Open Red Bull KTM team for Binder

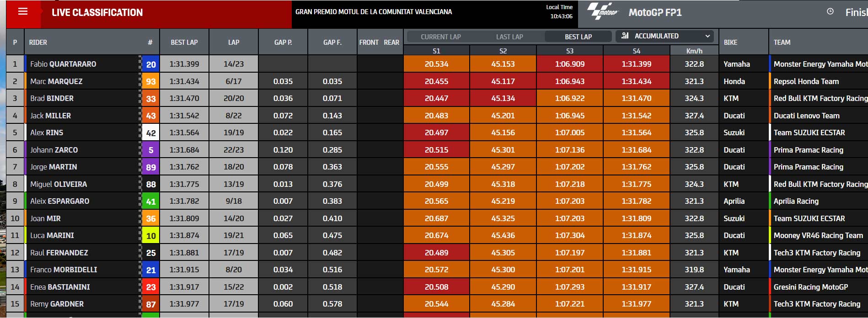(820, 98)
